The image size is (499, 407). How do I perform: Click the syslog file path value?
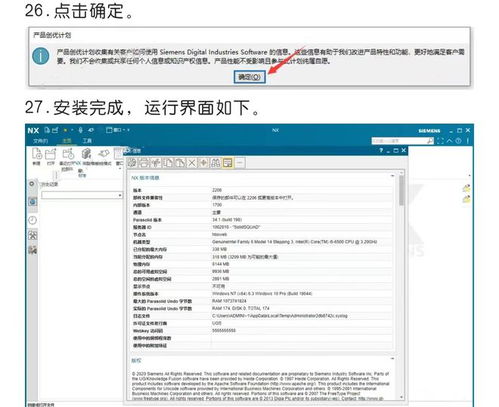[x=280, y=316]
